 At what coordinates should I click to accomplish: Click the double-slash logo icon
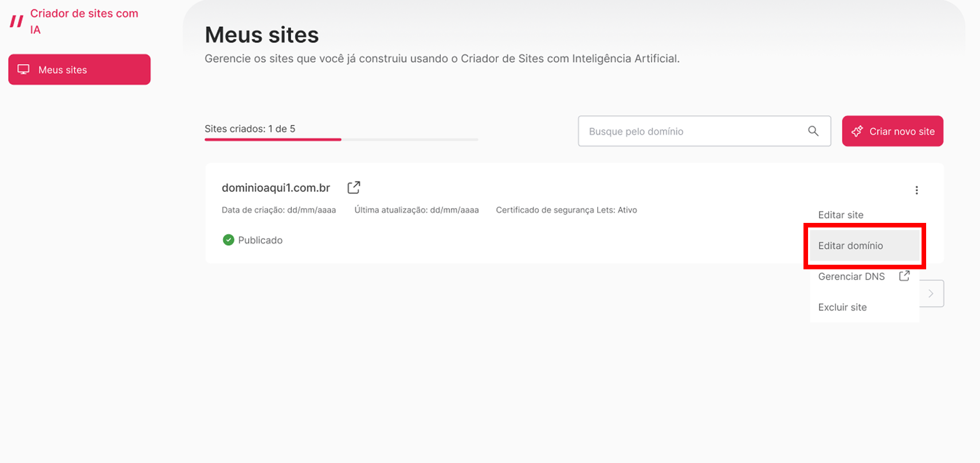coord(17,22)
